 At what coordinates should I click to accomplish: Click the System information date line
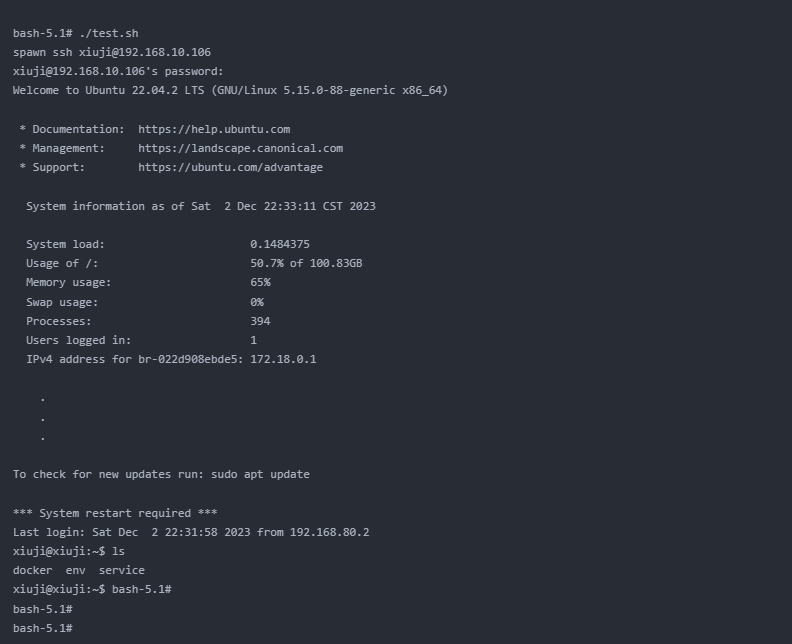click(x=201, y=206)
